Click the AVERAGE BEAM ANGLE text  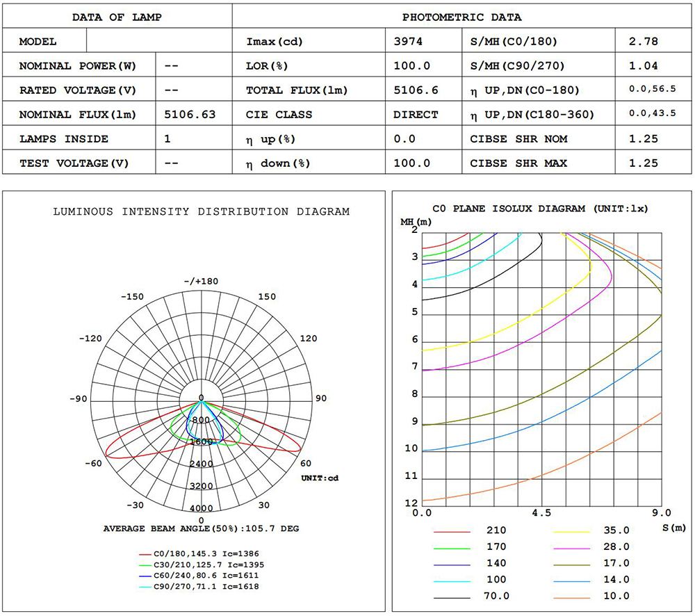(x=202, y=528)
